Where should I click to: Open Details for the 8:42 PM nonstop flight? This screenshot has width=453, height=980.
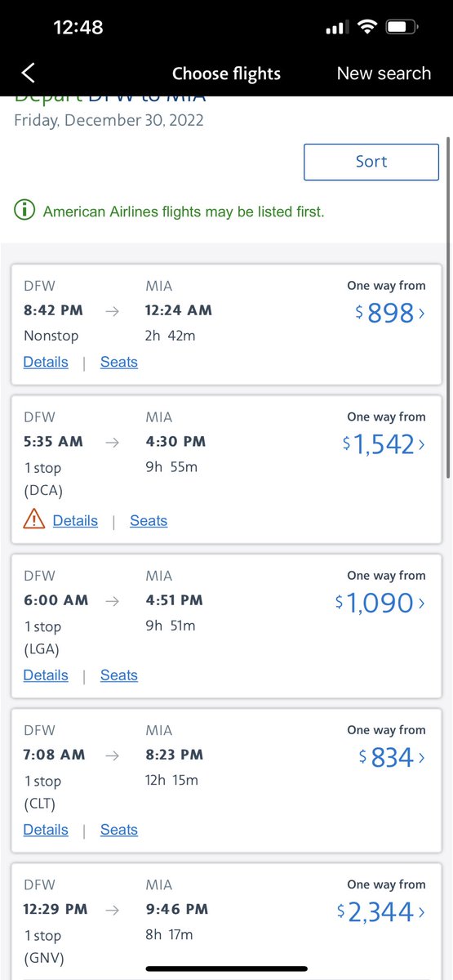[x=46, y=362]
